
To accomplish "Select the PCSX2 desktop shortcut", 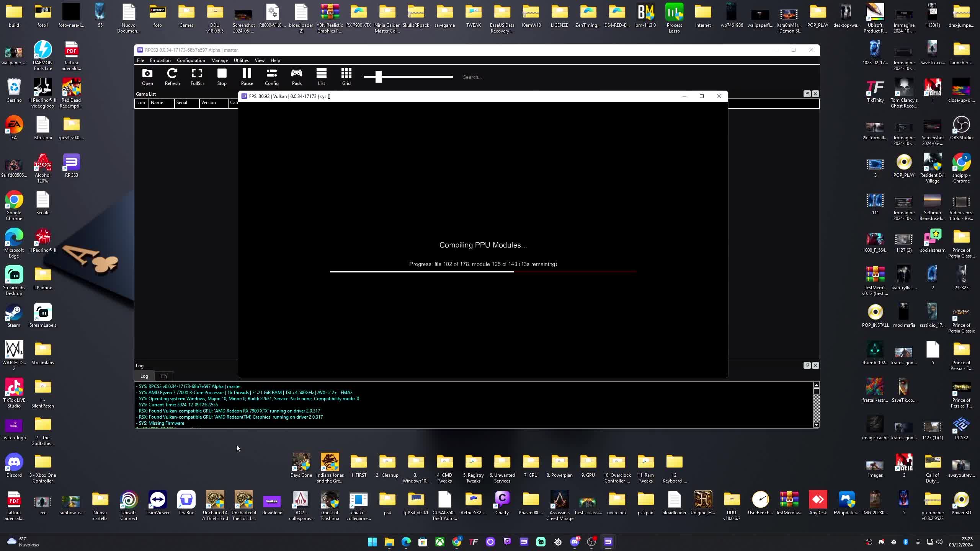I will [x=961, y=429].
